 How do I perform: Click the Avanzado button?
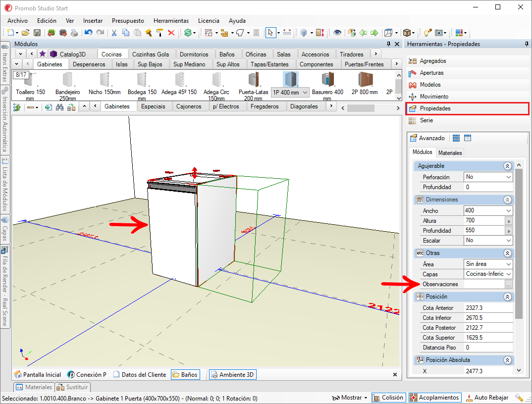(427, 138)
